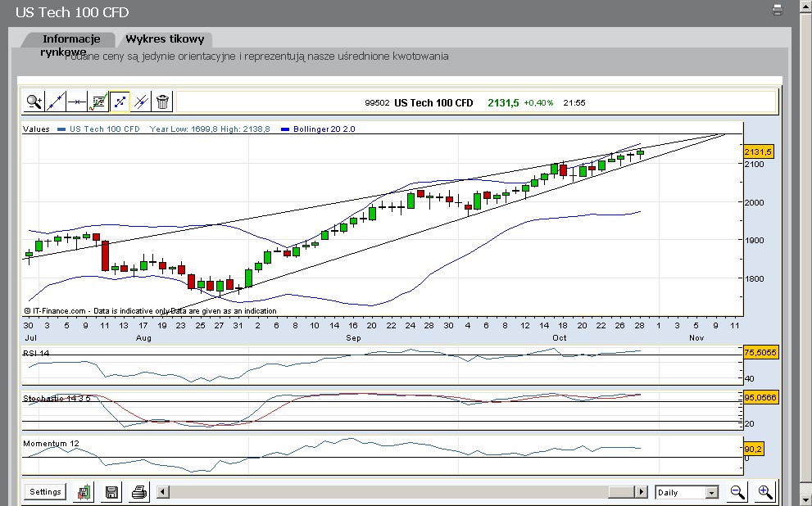The height and width of the screenshot is (506, 812).
Task: Click the candlestick chart type icon
Action: pyautogui.click(x=84, y=492)
